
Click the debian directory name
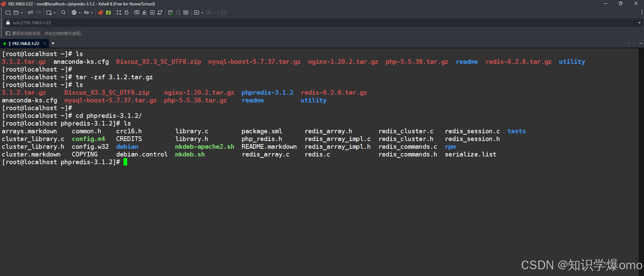click(127, 146)
